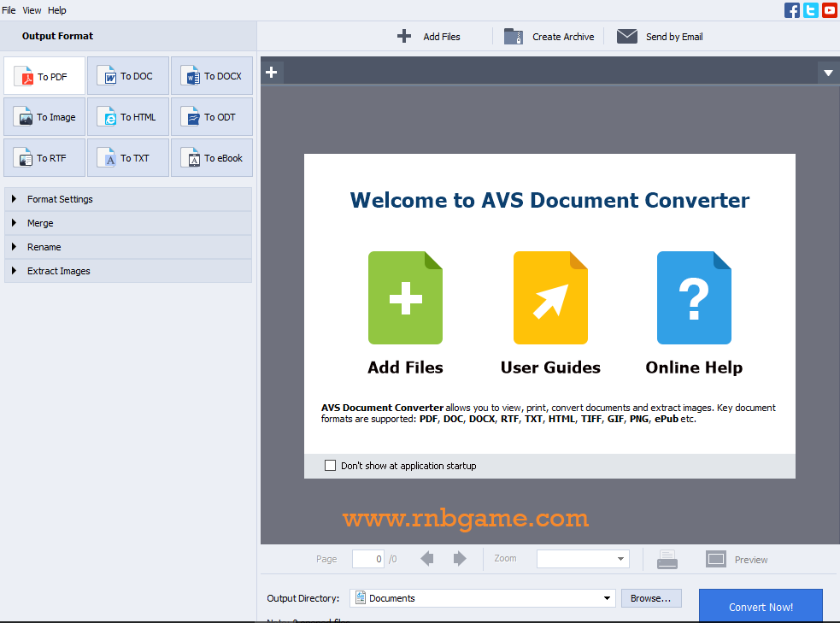The width and height of the screenshot is (840, 623).
Task: Select the To Image output format
Action: (x=44, y=117)
